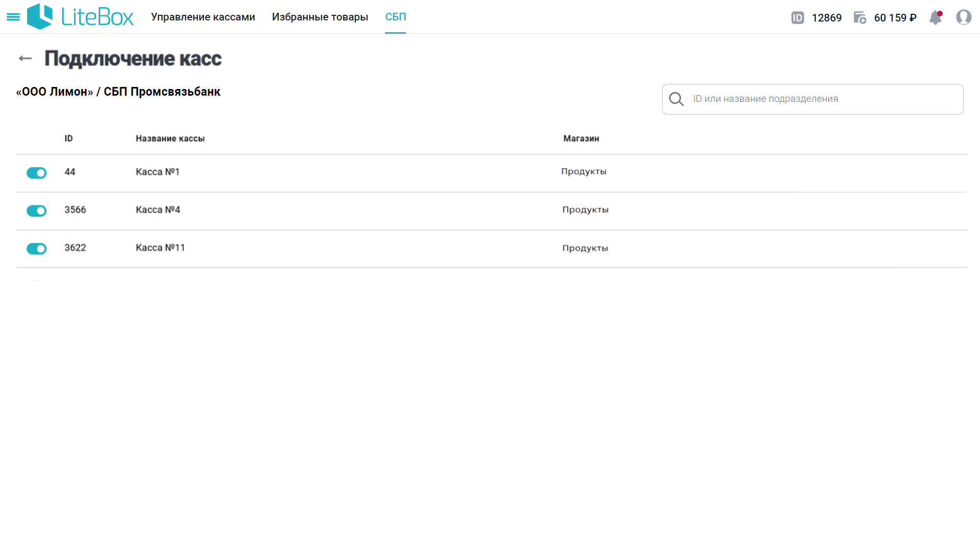The width and height of the screenshot is (980, 552).
Task: Click the ID column header
Action: [69, 139]
